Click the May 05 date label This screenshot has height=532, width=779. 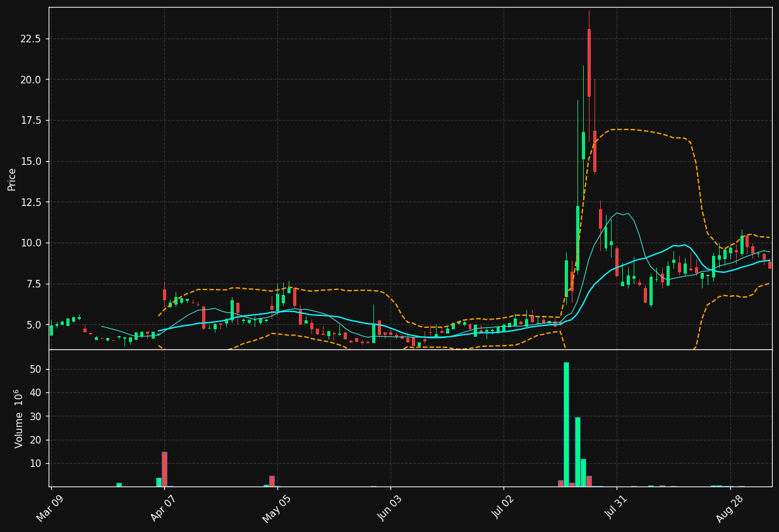click(275, 508)
